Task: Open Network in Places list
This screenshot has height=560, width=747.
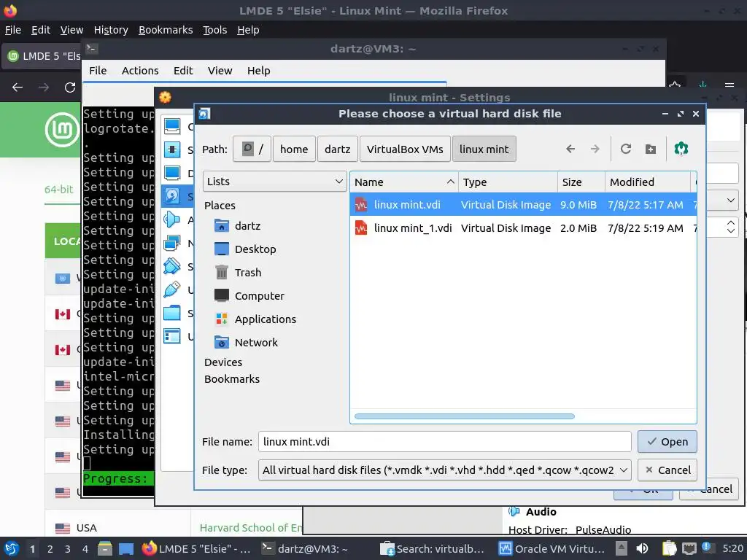Action: [246, 343]
